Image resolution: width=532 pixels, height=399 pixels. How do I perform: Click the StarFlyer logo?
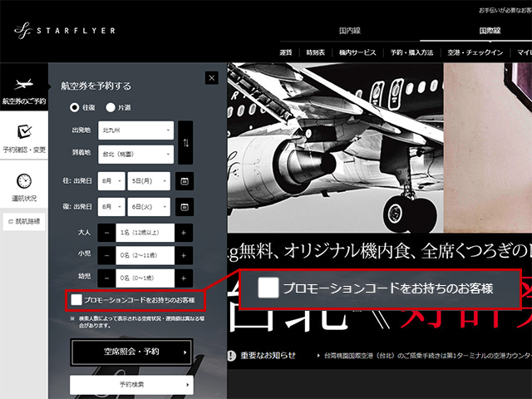[65, 32]
